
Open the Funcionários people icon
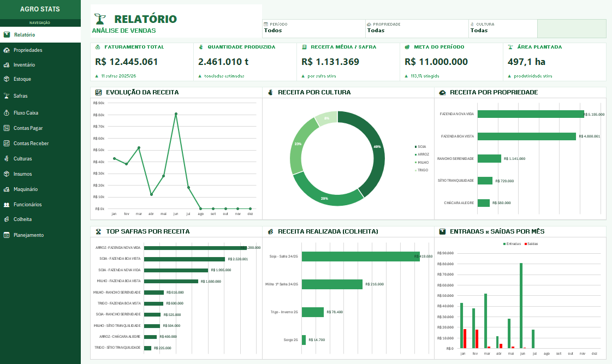click(7, 205)
